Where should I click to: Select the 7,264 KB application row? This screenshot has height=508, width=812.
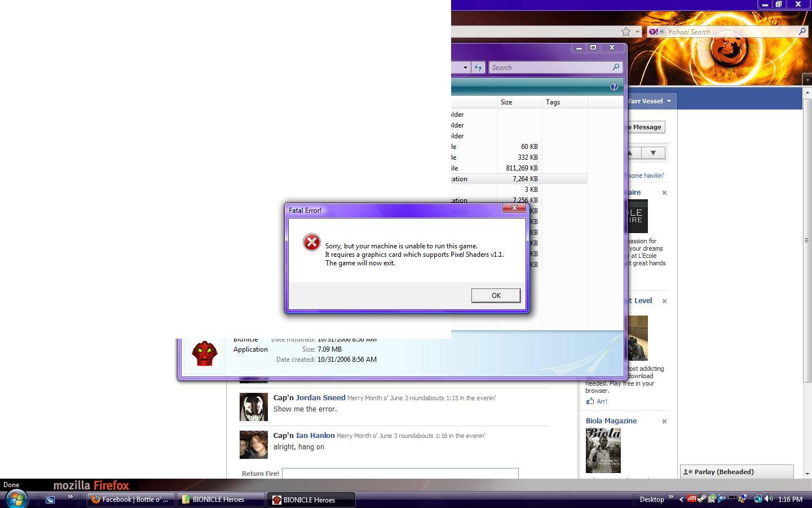(519, 179)
